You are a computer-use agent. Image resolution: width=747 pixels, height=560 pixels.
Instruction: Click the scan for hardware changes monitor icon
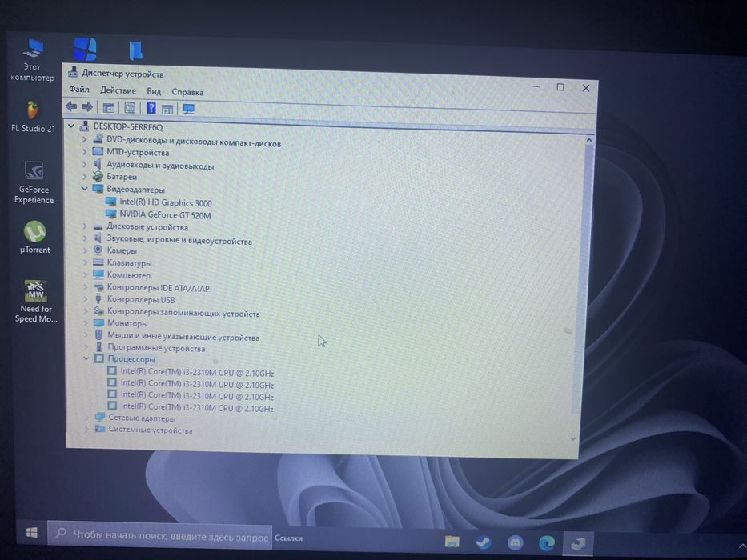(x=189, y=110)
